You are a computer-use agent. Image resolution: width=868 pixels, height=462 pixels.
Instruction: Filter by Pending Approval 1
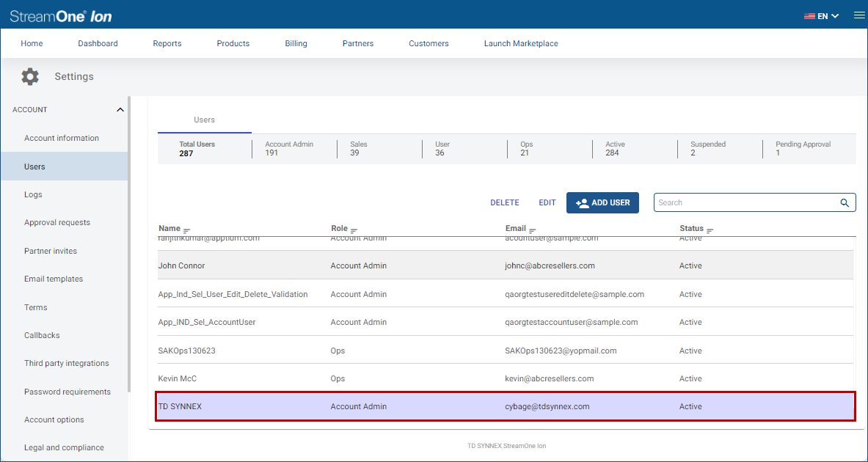[x=803, y=148]
